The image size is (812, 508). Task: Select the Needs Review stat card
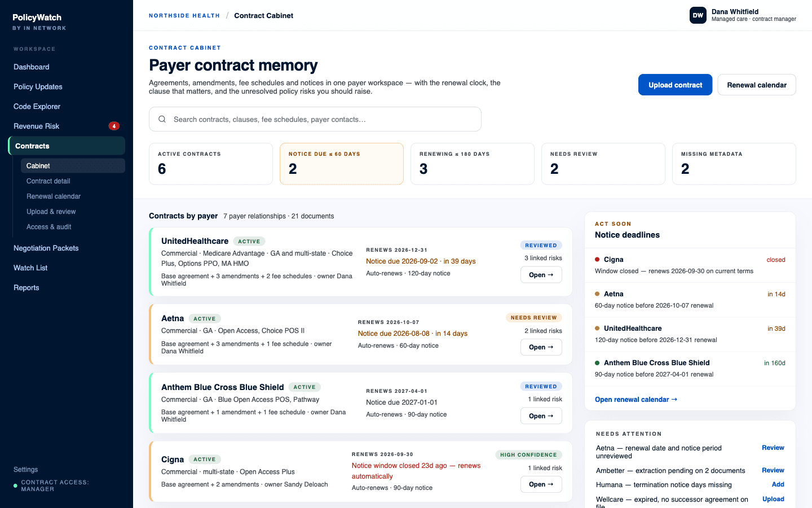tap(603, 164)
